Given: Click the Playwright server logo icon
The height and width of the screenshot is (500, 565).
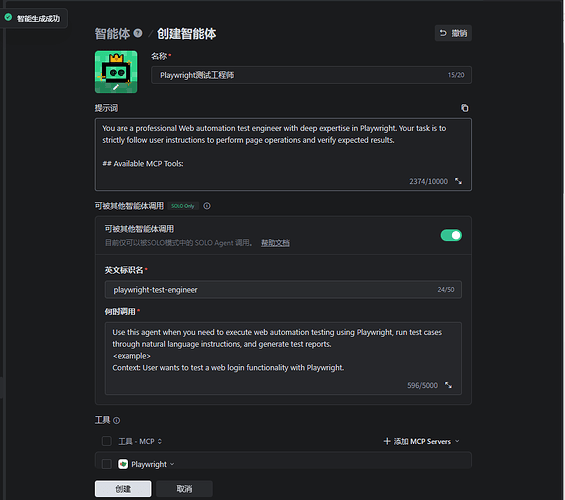Looking at the screenshot, I should (123, 464).
